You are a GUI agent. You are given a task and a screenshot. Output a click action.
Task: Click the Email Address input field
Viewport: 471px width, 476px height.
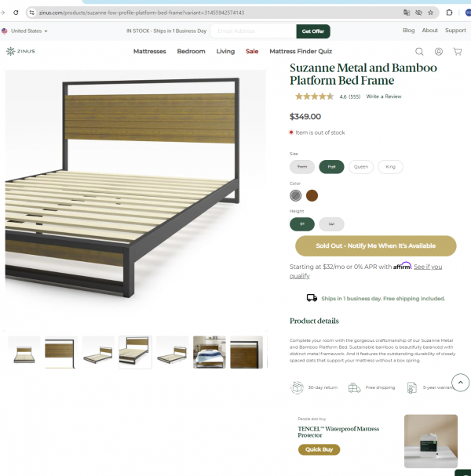coord(253,31)
